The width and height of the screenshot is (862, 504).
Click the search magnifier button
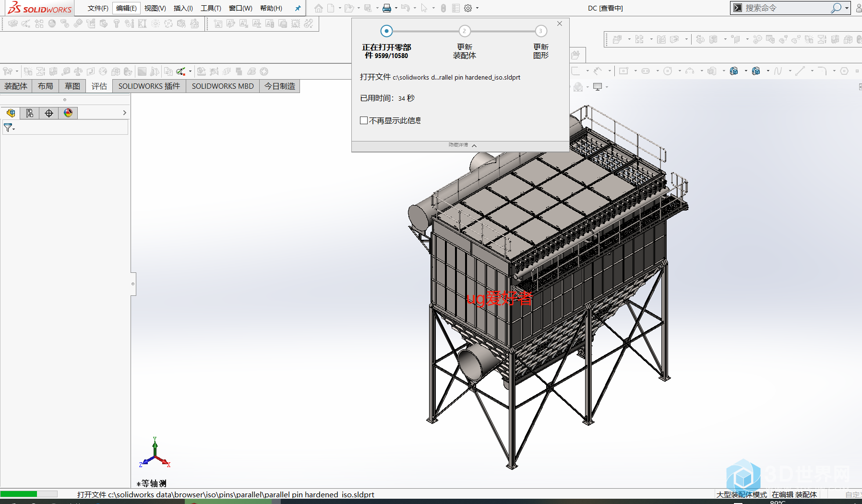click(x=836, y=8)
